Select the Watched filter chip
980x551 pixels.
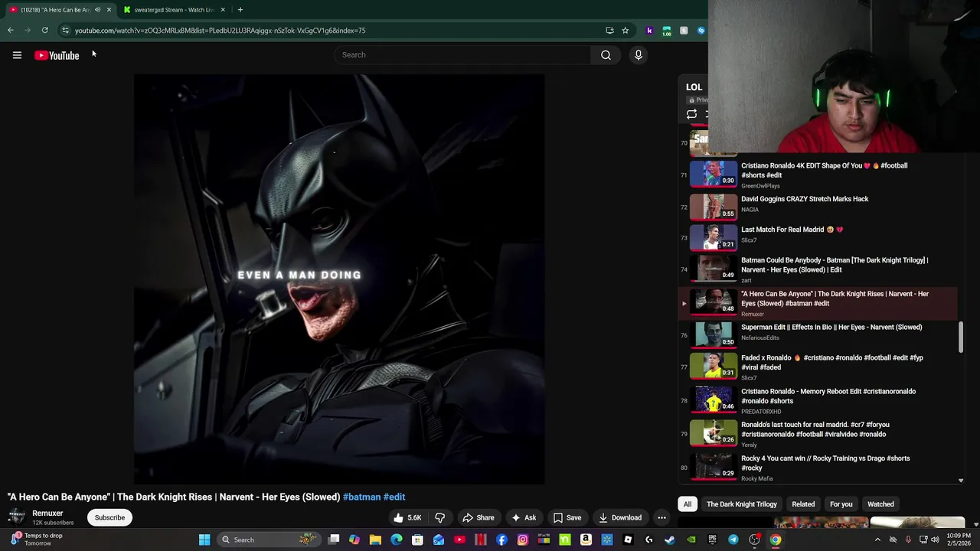tap(880, 504)
